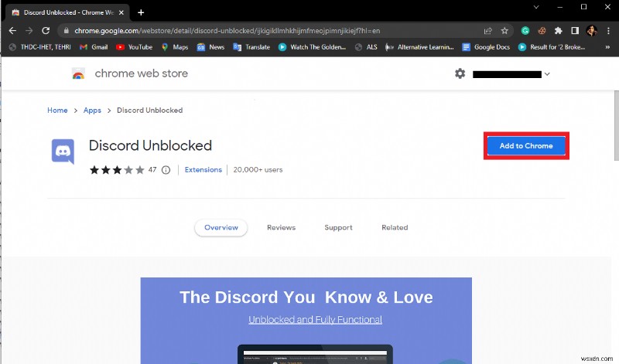Click Add to Chrome button

coord(526,146)
